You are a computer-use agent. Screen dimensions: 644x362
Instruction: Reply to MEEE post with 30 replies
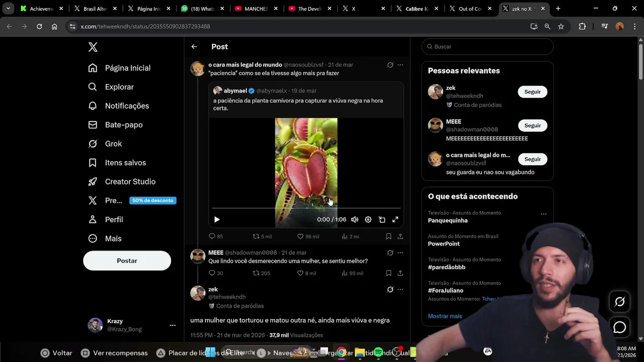tap(216, 274)
